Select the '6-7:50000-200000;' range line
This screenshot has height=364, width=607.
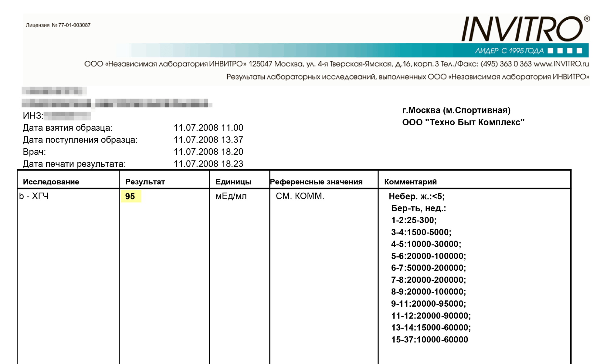(429, 268)
